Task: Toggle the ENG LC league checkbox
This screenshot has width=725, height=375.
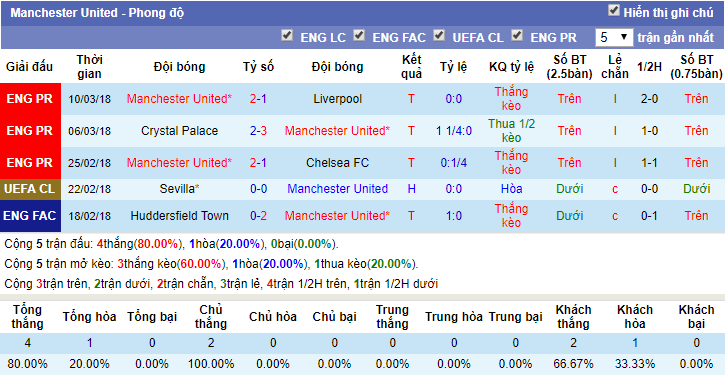Action: click(x=287, y=35)
